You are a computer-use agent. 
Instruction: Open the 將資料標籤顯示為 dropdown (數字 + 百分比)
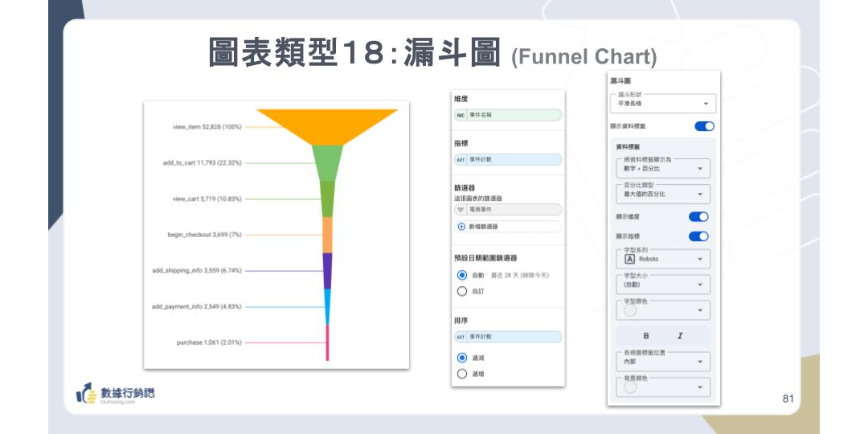(x=662, y=168)
